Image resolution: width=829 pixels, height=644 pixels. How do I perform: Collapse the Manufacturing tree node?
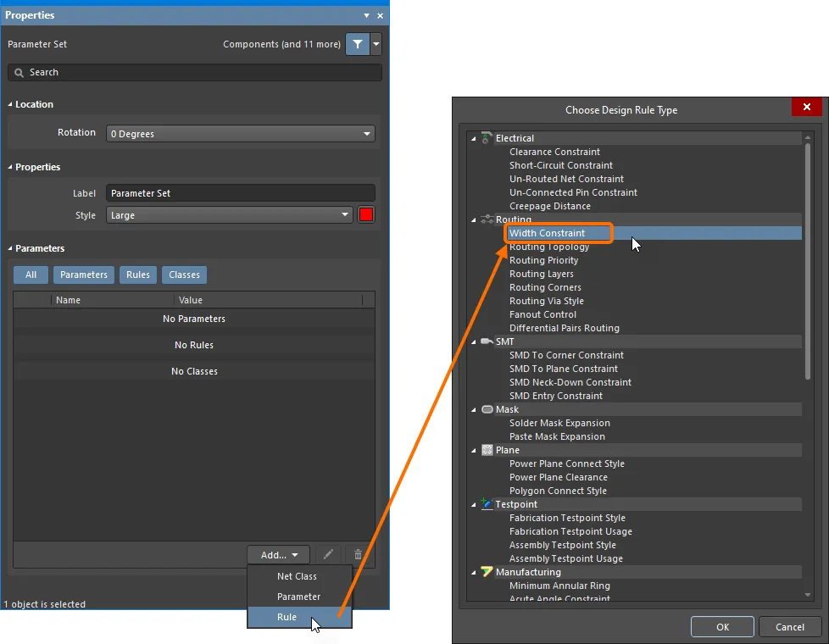[474, 573]
